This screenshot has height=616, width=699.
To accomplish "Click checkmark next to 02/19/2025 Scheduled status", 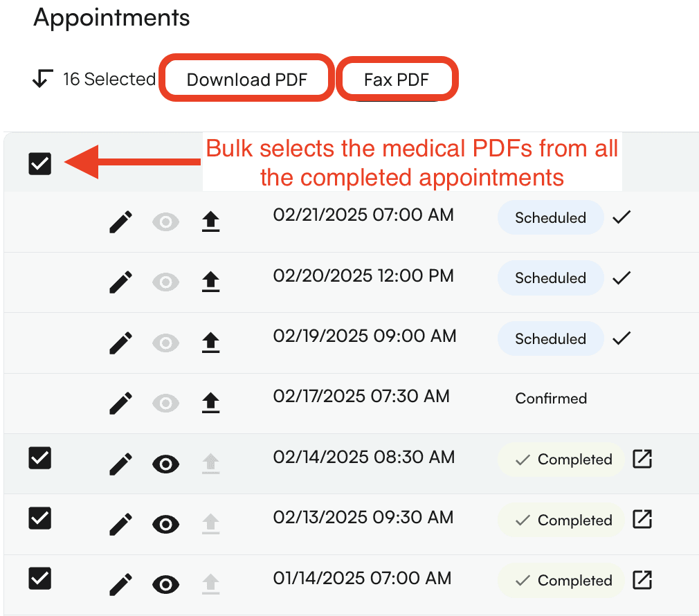I will [621, 338].
